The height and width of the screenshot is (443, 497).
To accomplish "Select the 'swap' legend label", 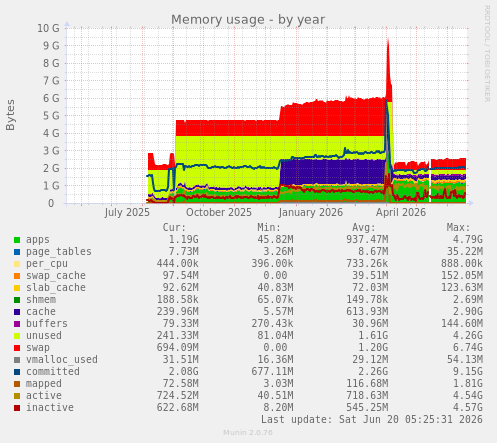I will 38,348.
